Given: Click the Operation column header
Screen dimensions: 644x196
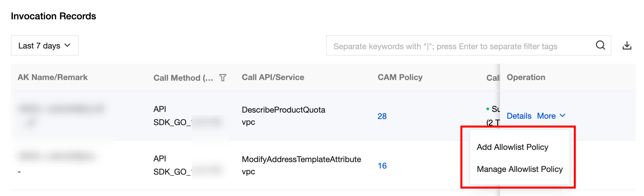Looking at the screenshot, I should 526,77.
